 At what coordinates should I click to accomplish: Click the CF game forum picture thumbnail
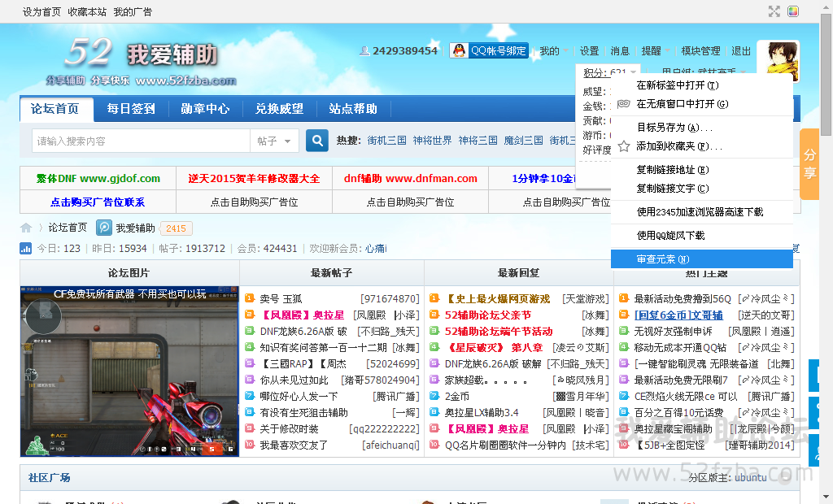click(129, 371)
